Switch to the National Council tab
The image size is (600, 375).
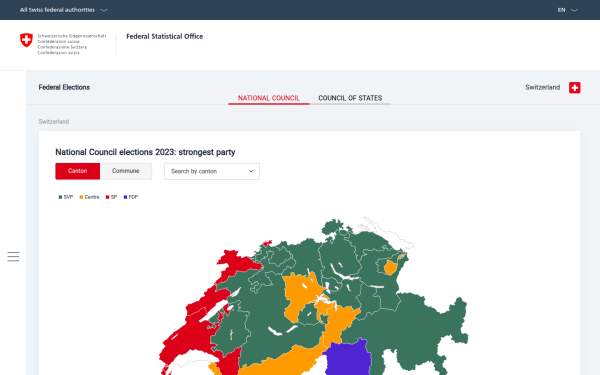[x=269, y=98]
